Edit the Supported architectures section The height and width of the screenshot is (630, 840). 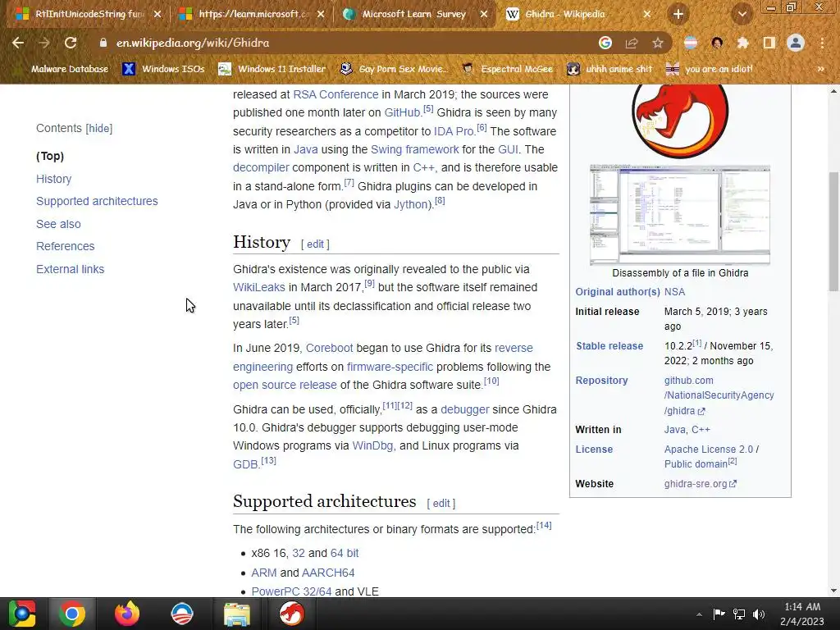point(441,504)
